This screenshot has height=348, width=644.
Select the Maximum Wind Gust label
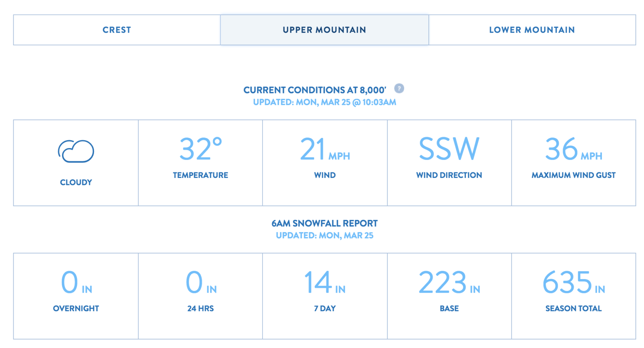[574, 175]
